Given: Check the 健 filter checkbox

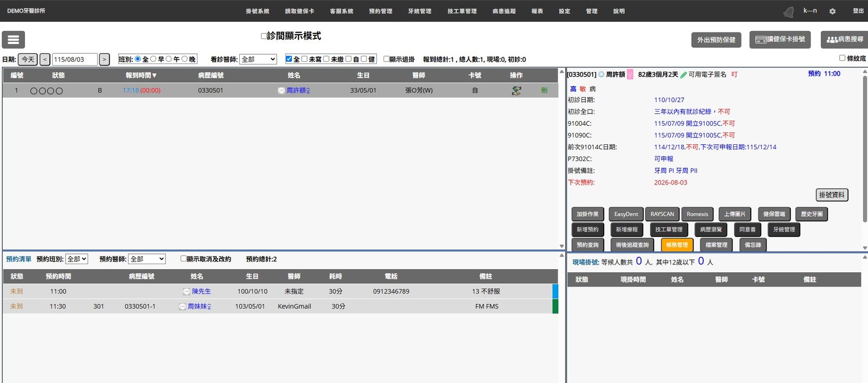Looking at the screenshot, I should coord(364,59).
